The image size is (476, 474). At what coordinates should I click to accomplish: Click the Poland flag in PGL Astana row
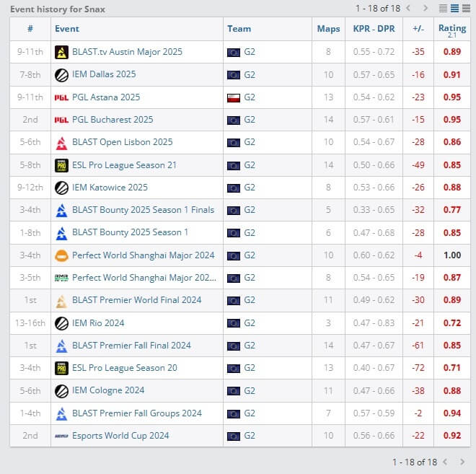(x=234, y=98)
